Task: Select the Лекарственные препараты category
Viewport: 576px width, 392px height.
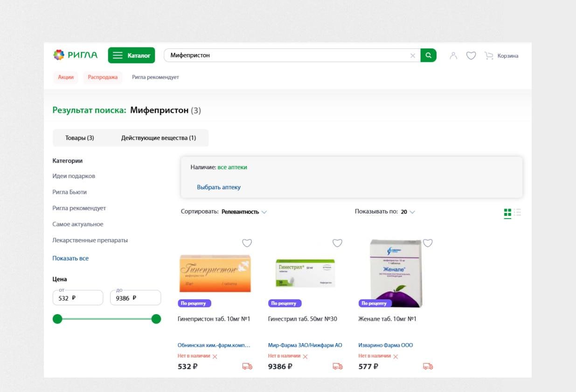Action: coord(90,241)
